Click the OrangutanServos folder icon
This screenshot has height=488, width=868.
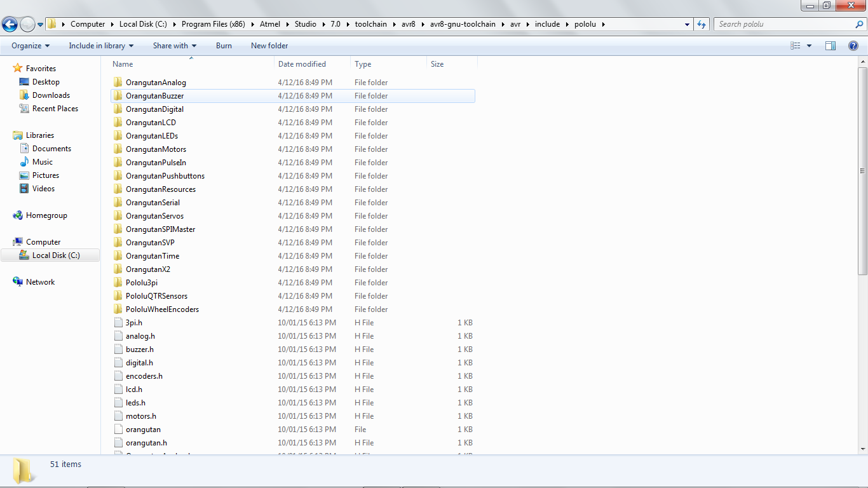coord(118,216)
